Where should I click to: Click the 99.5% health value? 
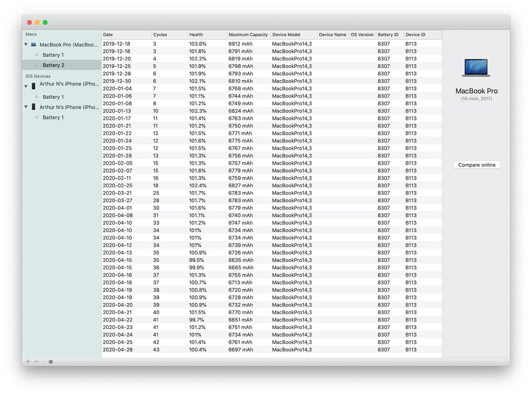pos(197,260)
